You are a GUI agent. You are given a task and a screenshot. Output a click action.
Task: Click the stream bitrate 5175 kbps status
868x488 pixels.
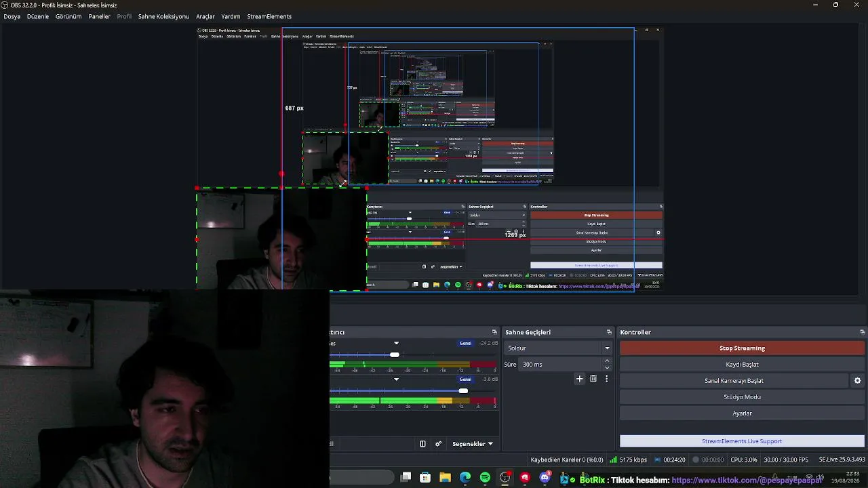click(629, 460)
